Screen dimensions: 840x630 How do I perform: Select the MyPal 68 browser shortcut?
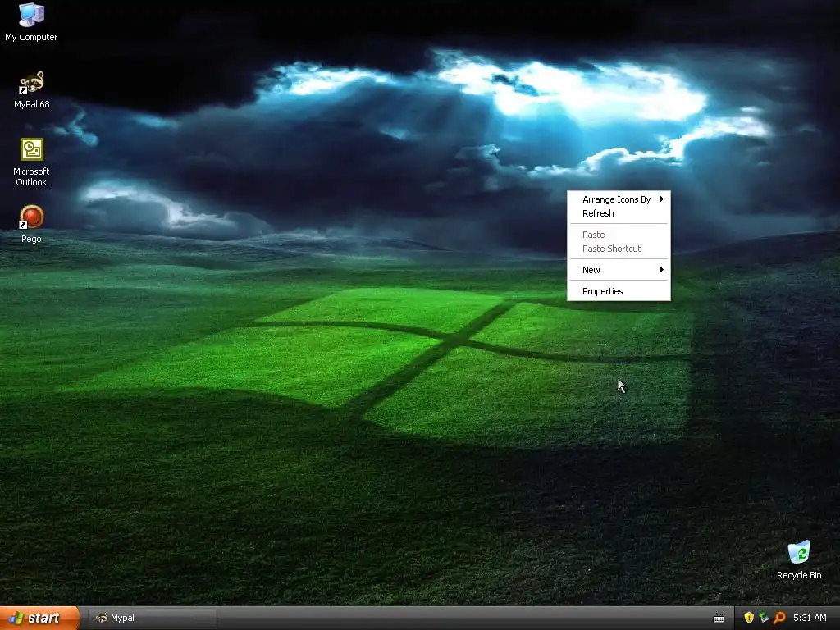(x=31, y=89)
